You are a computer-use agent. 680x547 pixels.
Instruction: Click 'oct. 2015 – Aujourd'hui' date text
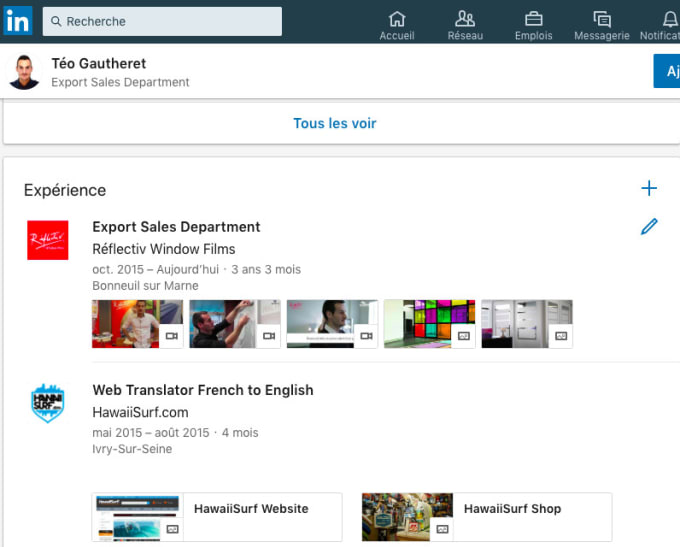click(155, 269)
